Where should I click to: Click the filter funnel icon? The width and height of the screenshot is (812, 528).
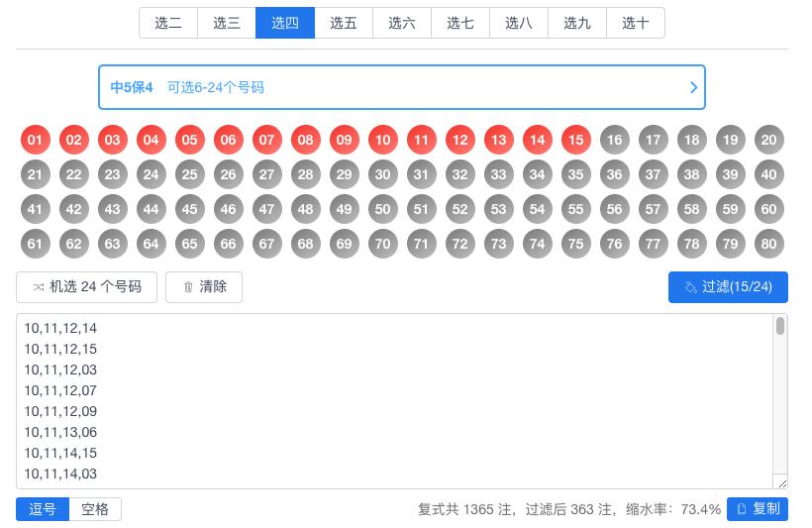690,287
